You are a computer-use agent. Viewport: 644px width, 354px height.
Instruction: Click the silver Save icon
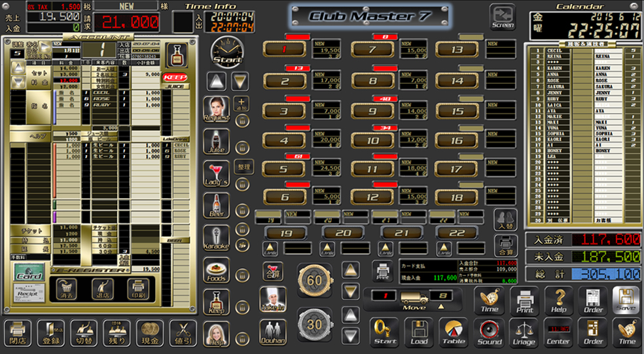626,300
